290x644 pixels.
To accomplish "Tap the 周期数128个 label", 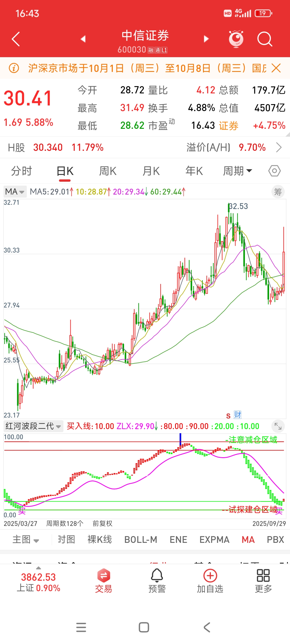I will (65, 524).
